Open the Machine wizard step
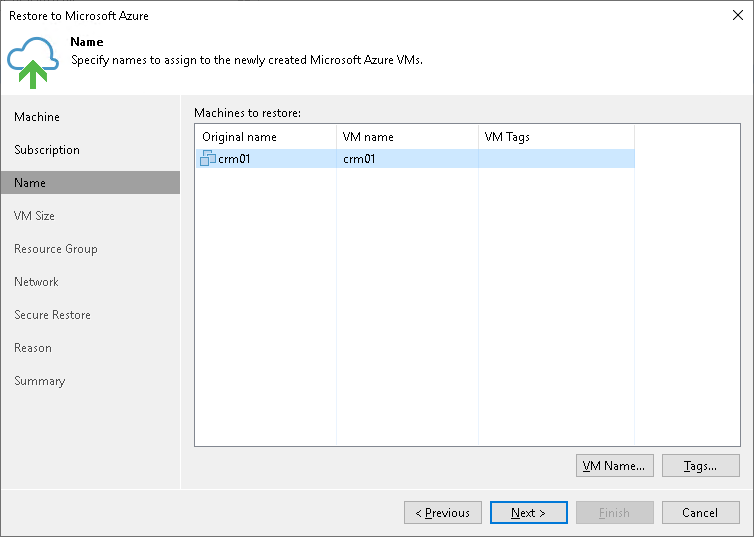The width and height of the screenshot is (754, 537). pos(37,117)
